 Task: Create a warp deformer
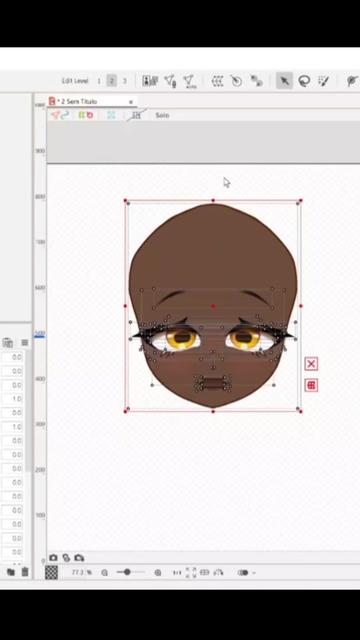point(218,81)
